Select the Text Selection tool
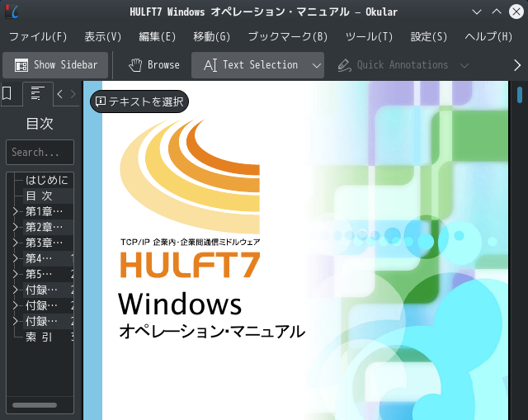Image resolution: width=528 pixels, height=420 pixels. 251,65
